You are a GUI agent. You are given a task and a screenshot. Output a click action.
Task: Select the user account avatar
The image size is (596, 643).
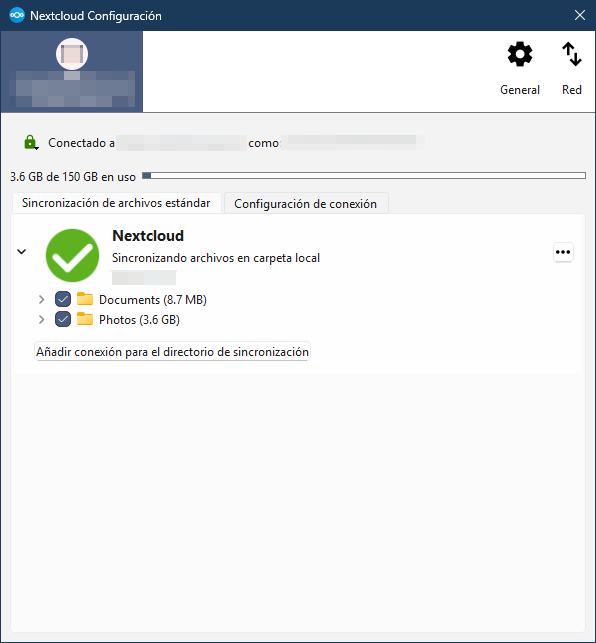(72, 54)
